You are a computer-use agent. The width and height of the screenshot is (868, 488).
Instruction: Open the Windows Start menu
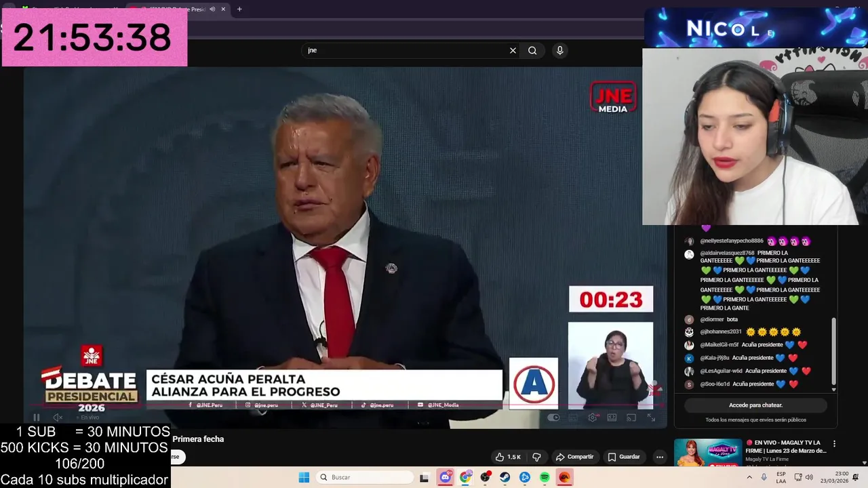(x=304, y=477)
